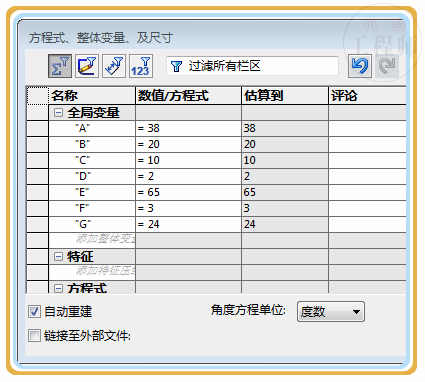Click the greyed redo arrow button
Image resolution: width=425 pixels, height=382 pixels.
tap(387, 66)
